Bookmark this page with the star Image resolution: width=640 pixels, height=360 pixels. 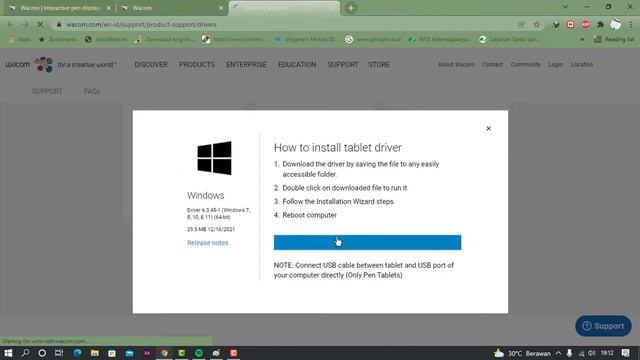[x=537, y=24]
